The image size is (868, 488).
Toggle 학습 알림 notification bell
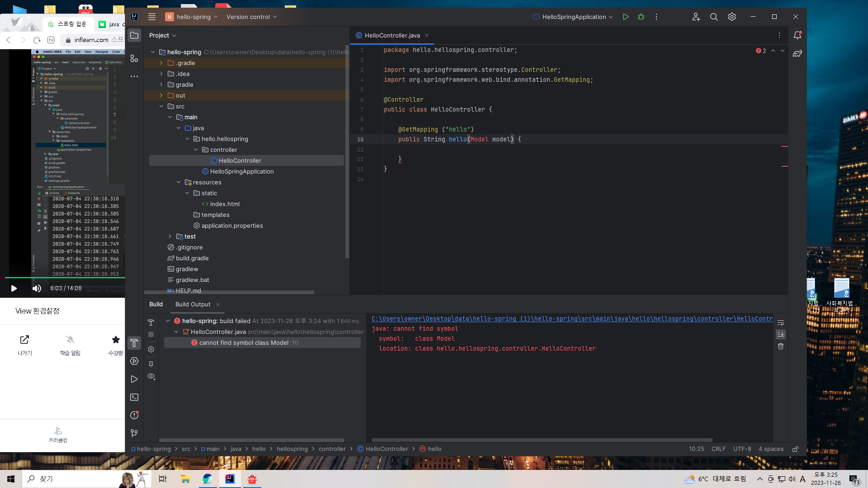(70, 345)
